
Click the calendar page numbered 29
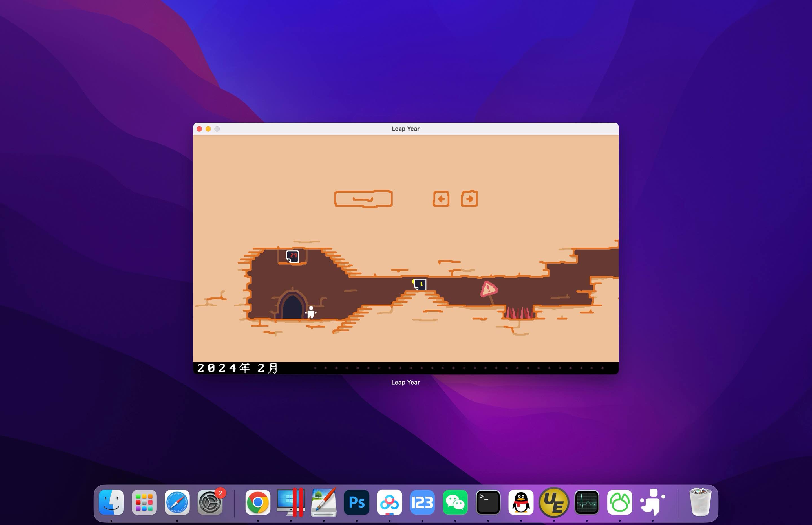pos(292,256)
